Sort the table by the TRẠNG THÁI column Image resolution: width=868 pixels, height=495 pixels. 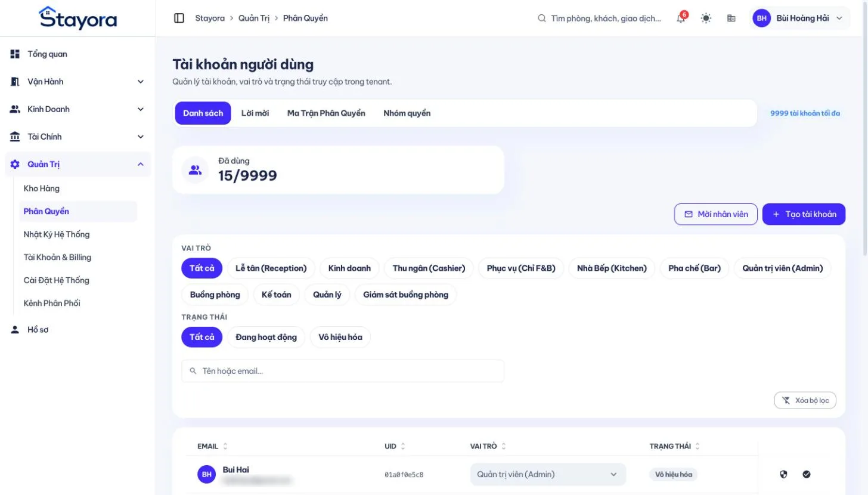pyautogui.click(x=675, y=446)
